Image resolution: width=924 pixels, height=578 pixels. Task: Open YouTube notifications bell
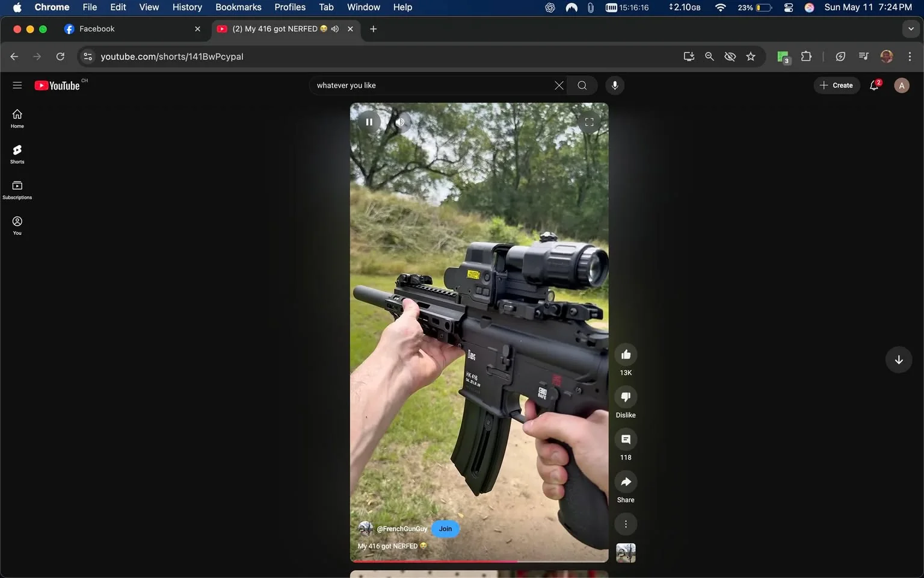click(x=875, y=85)
